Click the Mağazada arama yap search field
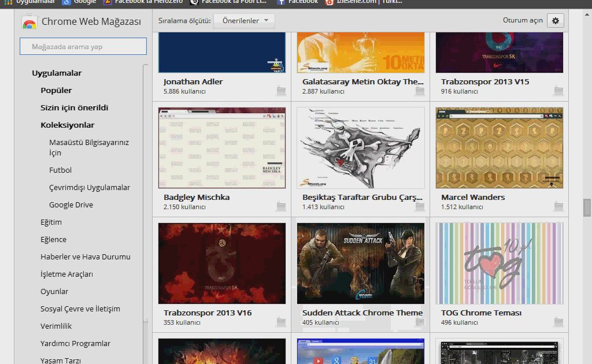The width and height of the screenshot is (592, 364). coord(83,46)
